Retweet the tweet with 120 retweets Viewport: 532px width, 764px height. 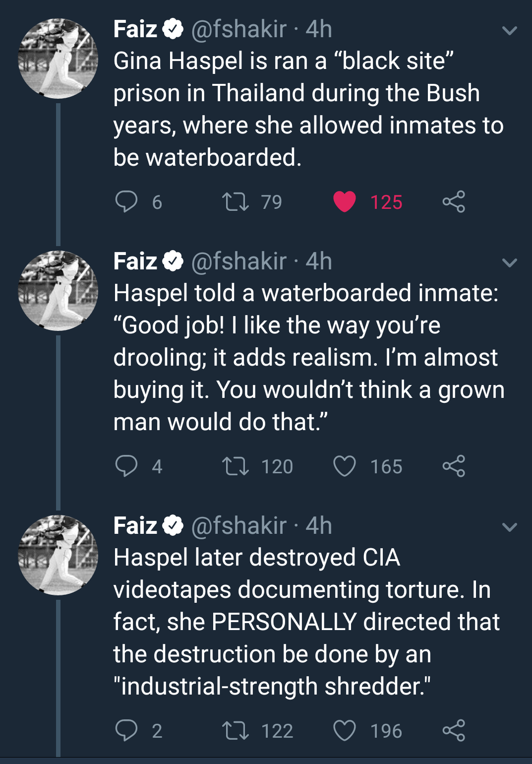[236, 466]
